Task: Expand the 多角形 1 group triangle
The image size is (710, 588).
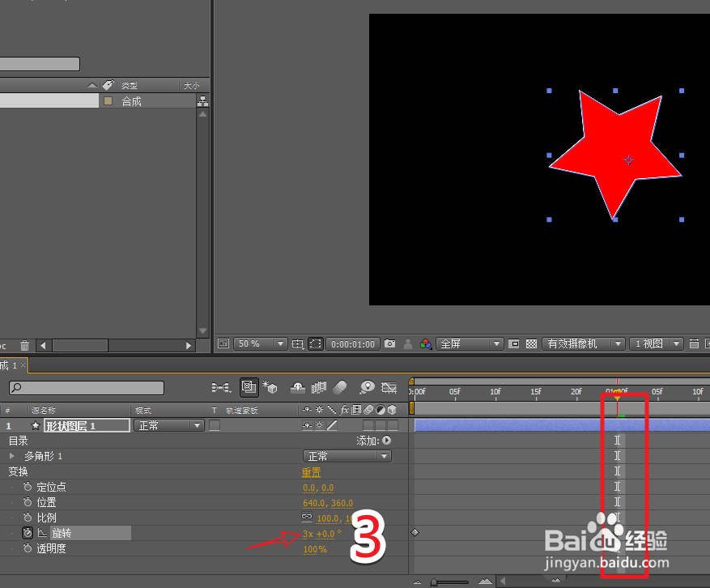Action: [x=12, y=456]
